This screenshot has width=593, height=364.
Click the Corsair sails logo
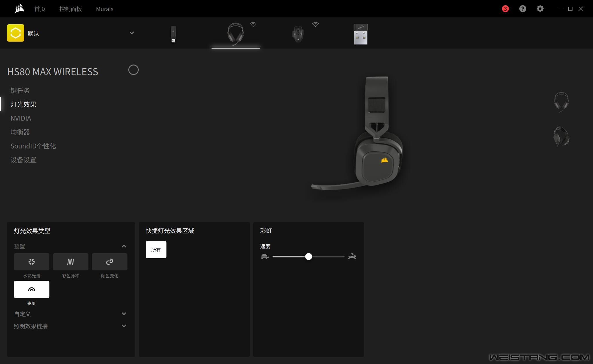pyautogui.click(x=19, y=9)
